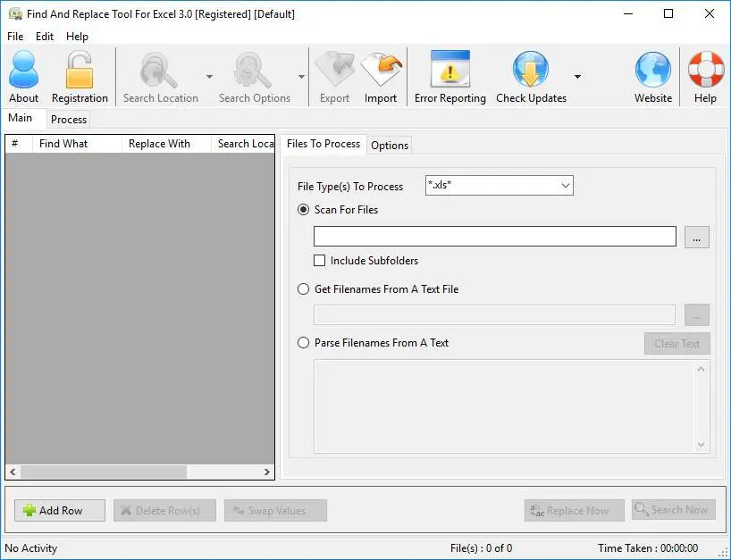
Task: Click the text area scroll down arrow
Action: coord(701,445)
